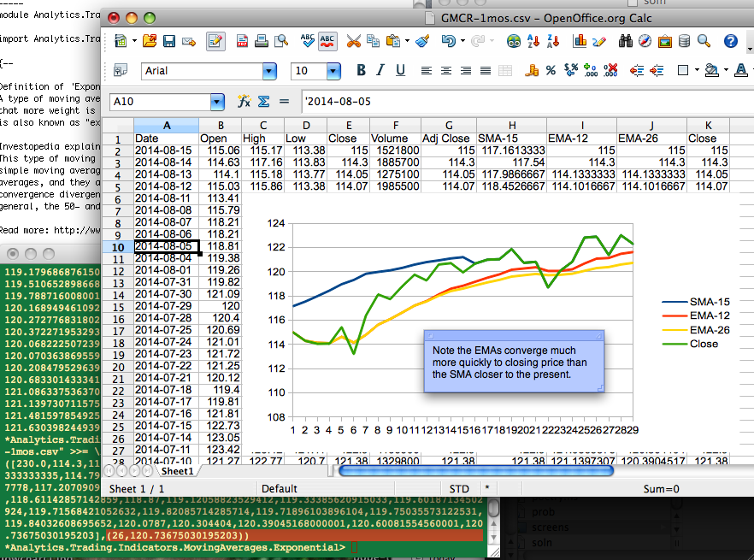754x560 pixels.
Task: Export directly as PDF icon
Action: 242,41
